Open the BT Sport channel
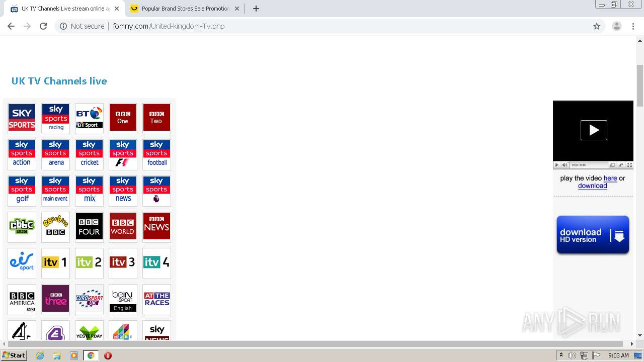Image resolution: width=644 pixels, height=362 pixels. click(x=89, y=118)
